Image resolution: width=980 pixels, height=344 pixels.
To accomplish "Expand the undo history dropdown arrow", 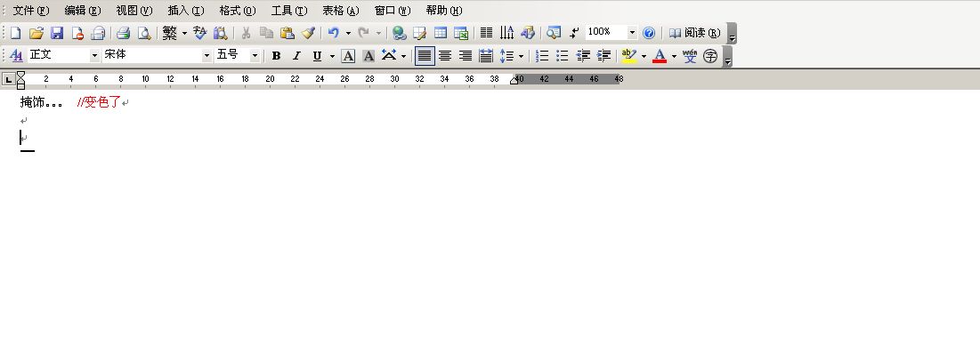I will [x=348, y=33].
